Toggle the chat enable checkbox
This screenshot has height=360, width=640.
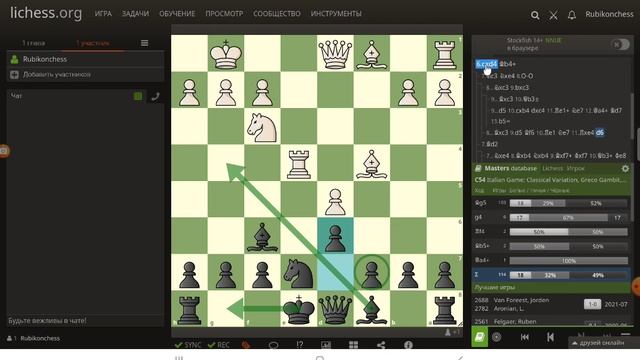[138, 96]
